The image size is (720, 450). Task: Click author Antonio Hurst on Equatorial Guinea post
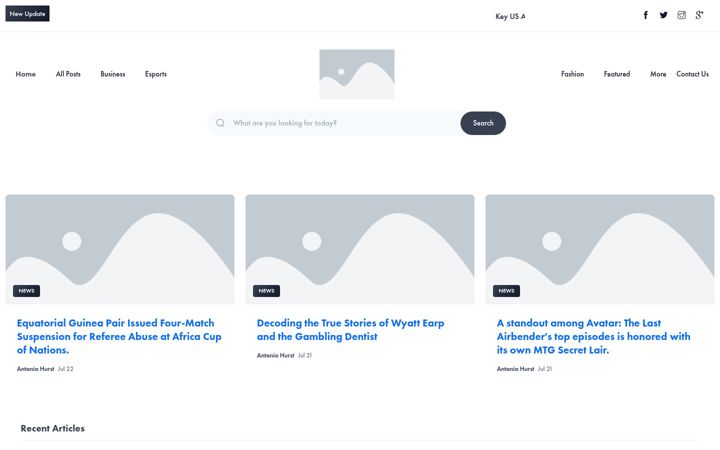coord(35,369)
